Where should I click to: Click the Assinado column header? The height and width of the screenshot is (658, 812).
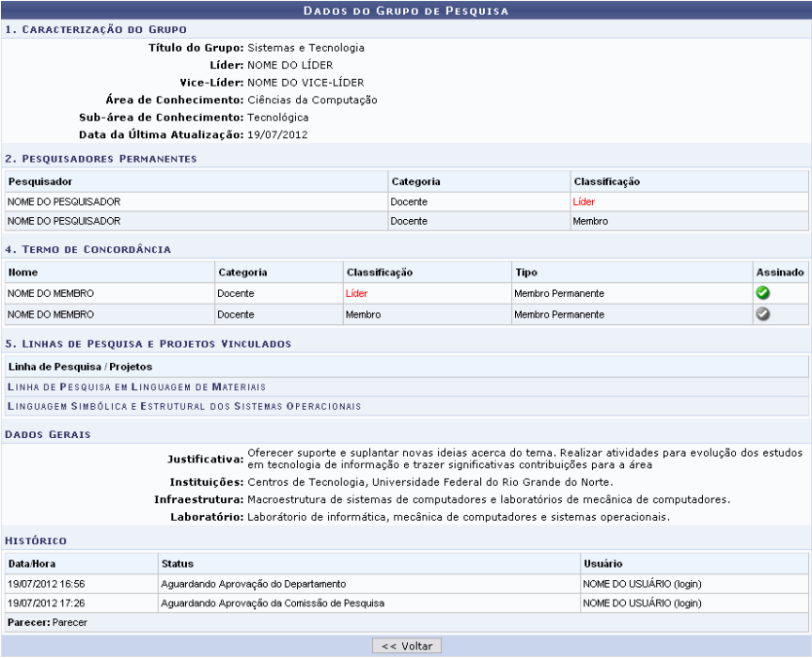click(x=779, y=273)
